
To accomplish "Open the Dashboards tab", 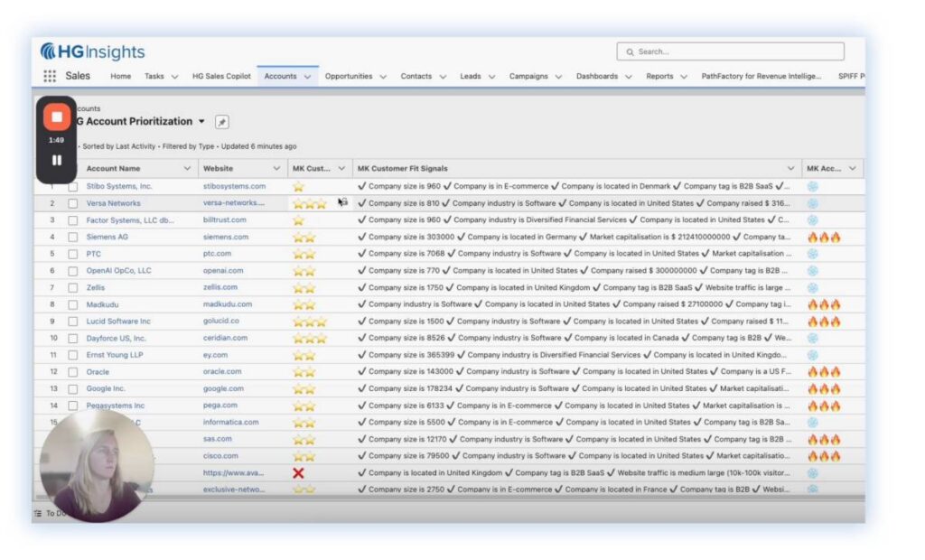I will [x=597, y=76].
